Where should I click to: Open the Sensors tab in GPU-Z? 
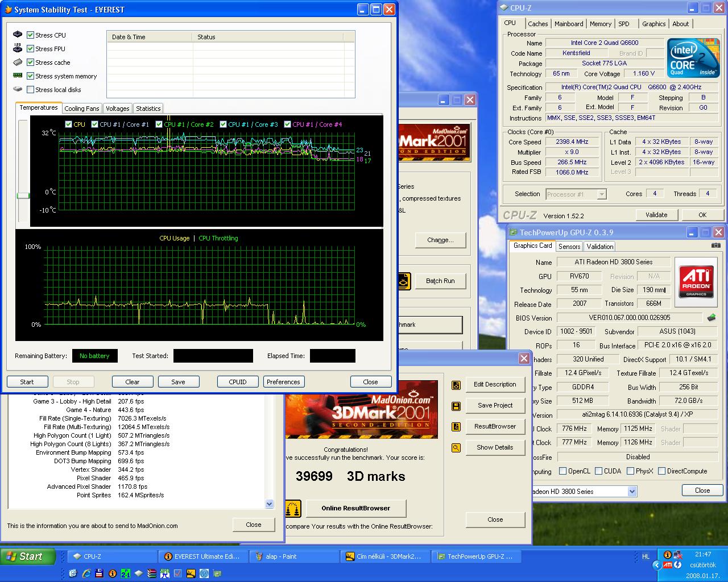point(569,247)
